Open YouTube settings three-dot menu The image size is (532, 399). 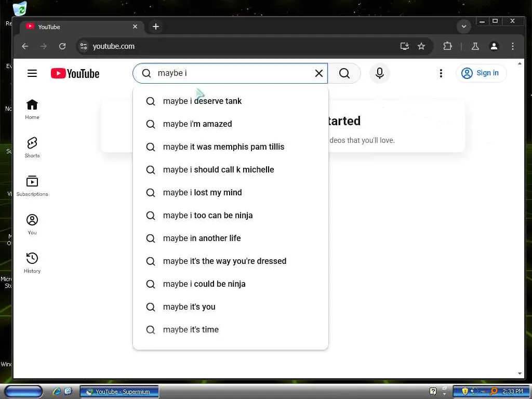coord(441,73)
